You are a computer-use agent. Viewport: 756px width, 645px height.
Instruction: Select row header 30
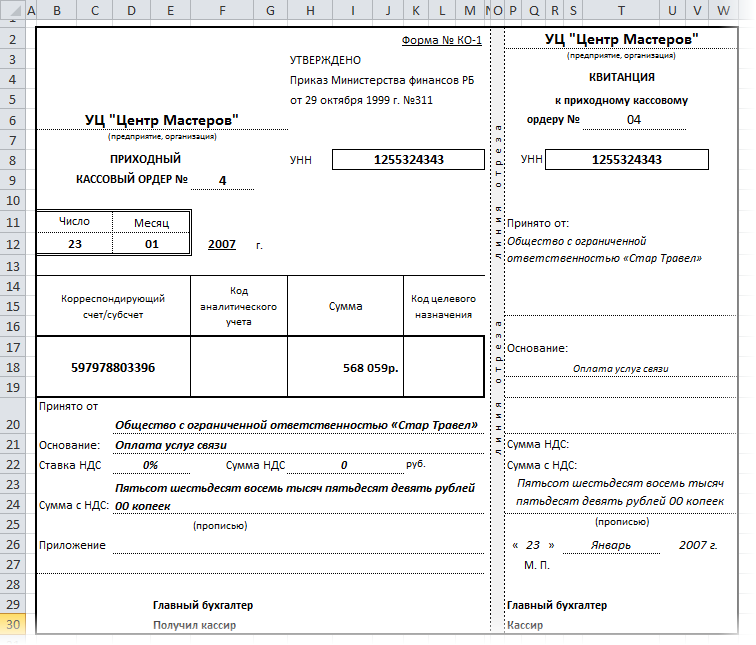point(13,625)
